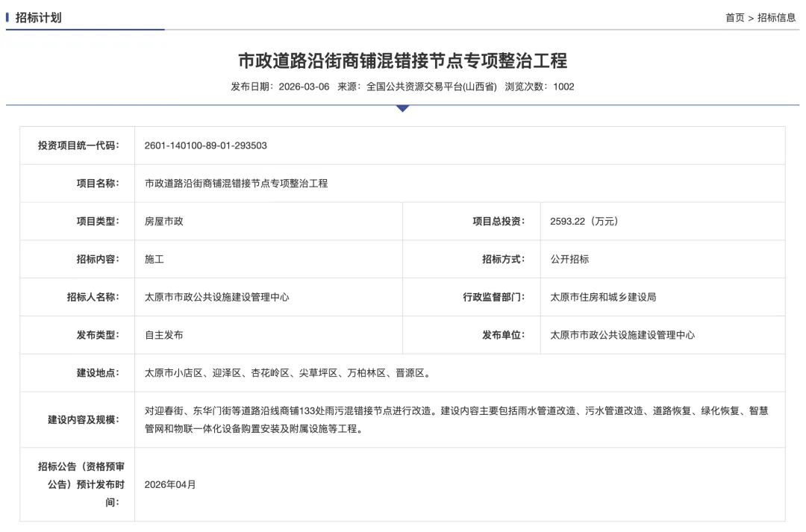
Task: Select the value 施工
Action: [154, 259]
